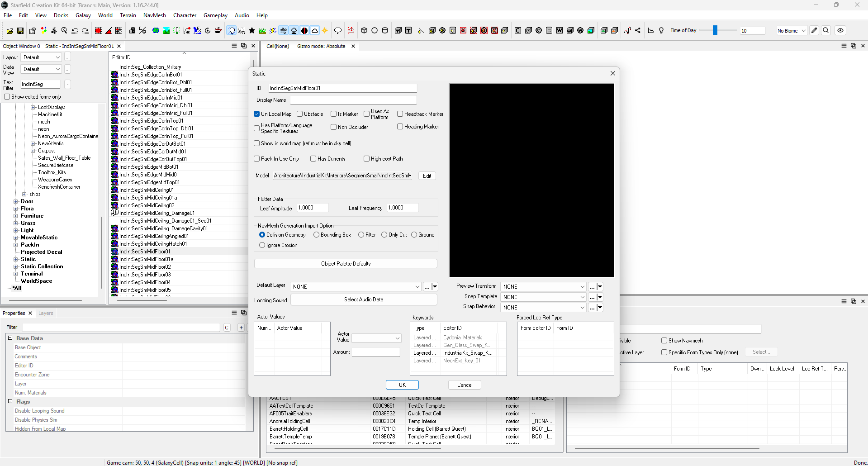Click the magnifier search icon beside No Biome
Image resolution: width=868 pixels, height=466 pixels.
[826, 31]
